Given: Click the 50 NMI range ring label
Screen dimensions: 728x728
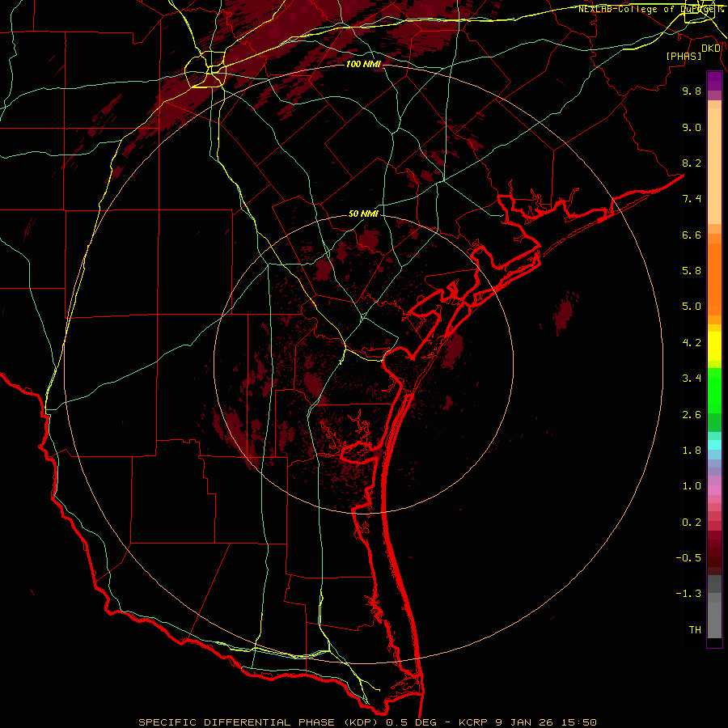Looking at the screenshot, I should tap(363, 214).
